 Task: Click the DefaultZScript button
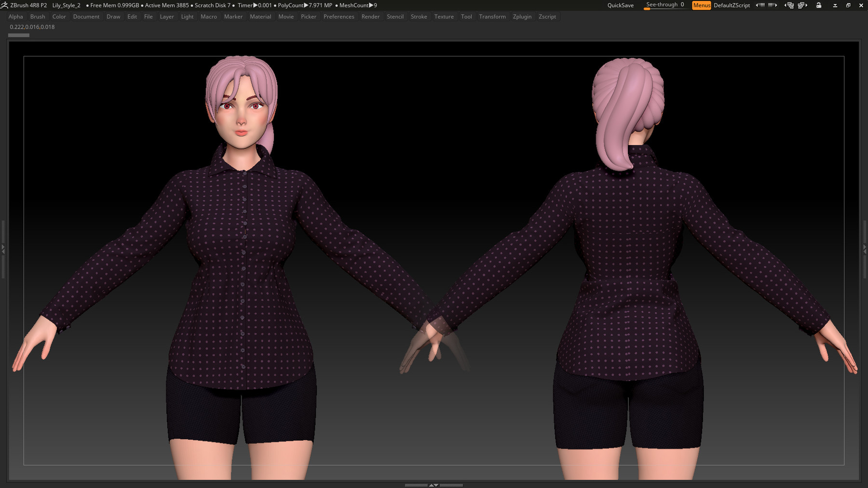point(732,5)
